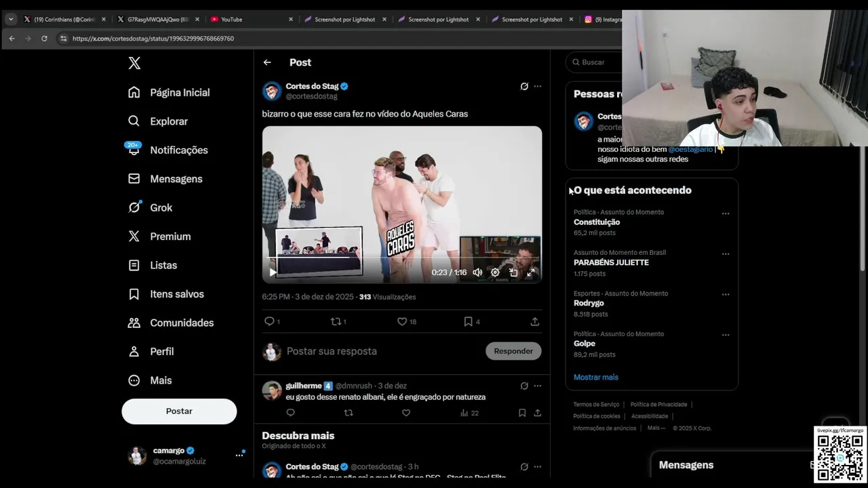
Task: Play the video
Action: (273, 272)
